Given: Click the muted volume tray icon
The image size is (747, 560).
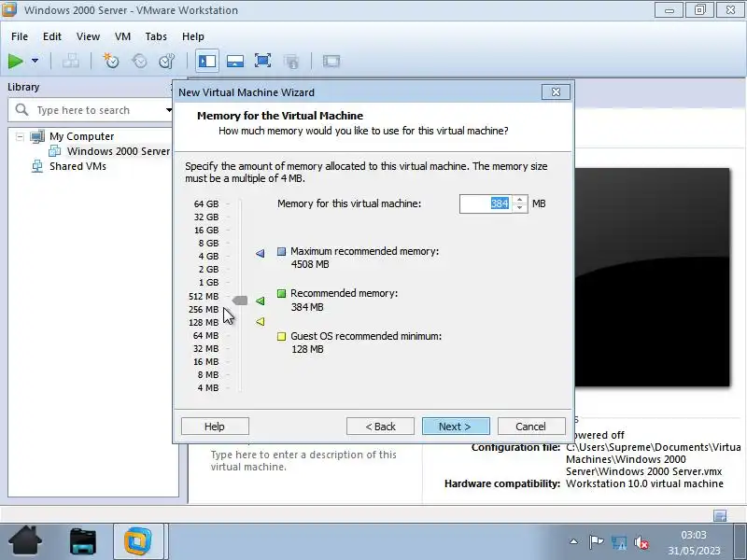Looking at the screenshot, I should pyautogui.click(x=641, y=542).
